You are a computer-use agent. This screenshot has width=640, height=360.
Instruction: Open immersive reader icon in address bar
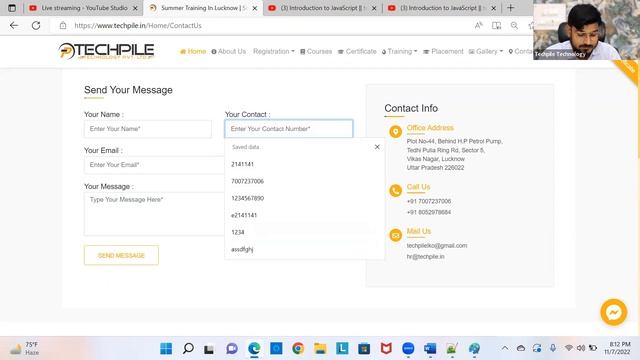point(496,25)
